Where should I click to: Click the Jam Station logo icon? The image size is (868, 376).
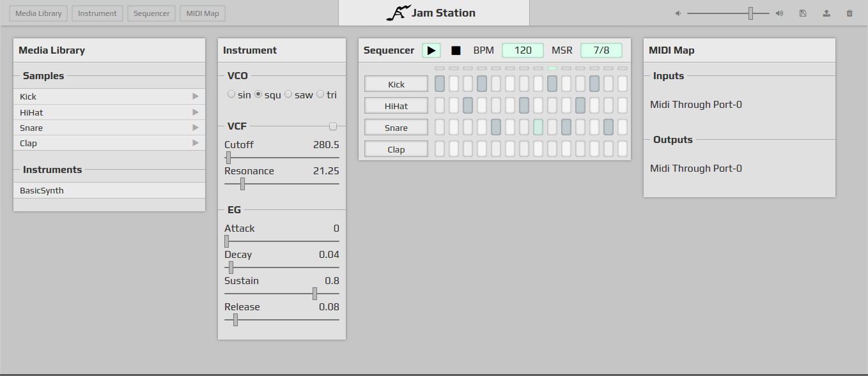(x=398, y=13)
